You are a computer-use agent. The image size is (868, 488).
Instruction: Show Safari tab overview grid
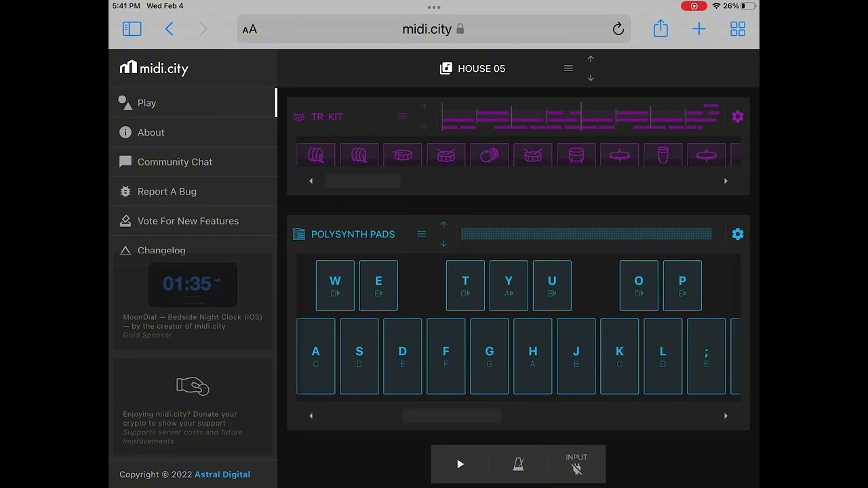click(x=738, y=29)
